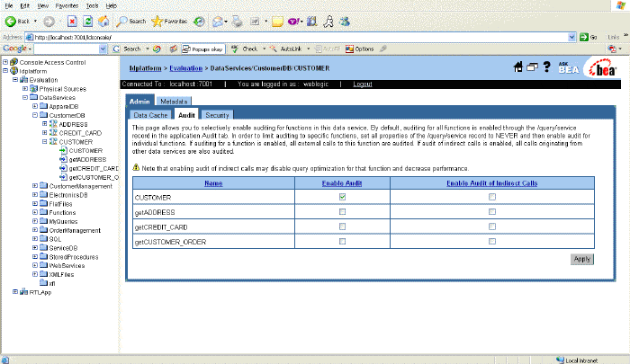
Task: Expand the ApparelDB folder
Action: pyautogui.click(x=35, y=106)
